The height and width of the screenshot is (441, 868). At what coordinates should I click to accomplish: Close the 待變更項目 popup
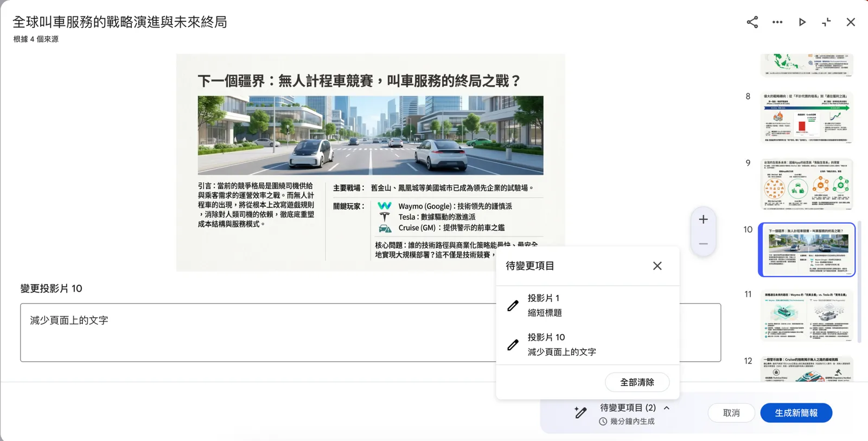point(657,266)
